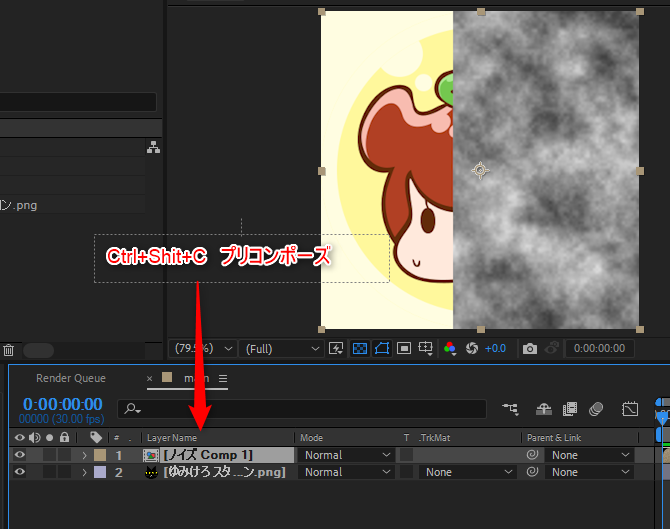Screen dimensions: 670x529
Task: Click Reset Exposure icon
Action: point(472,349)
